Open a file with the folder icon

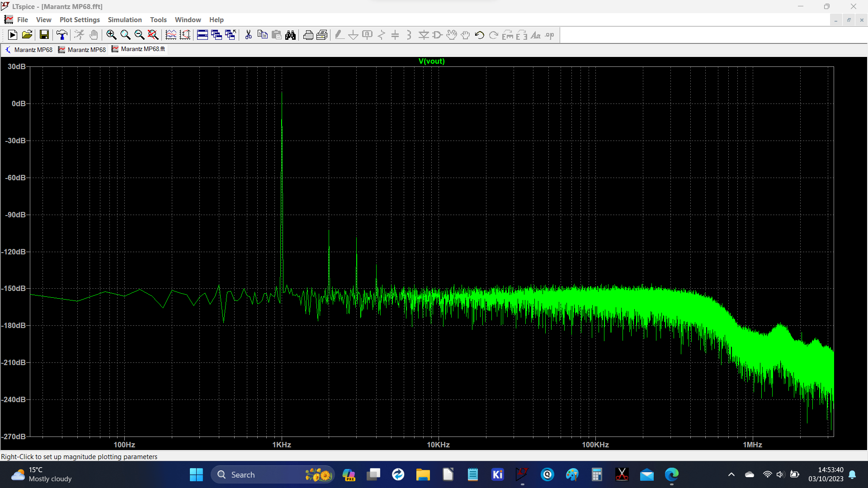[27, 35]
